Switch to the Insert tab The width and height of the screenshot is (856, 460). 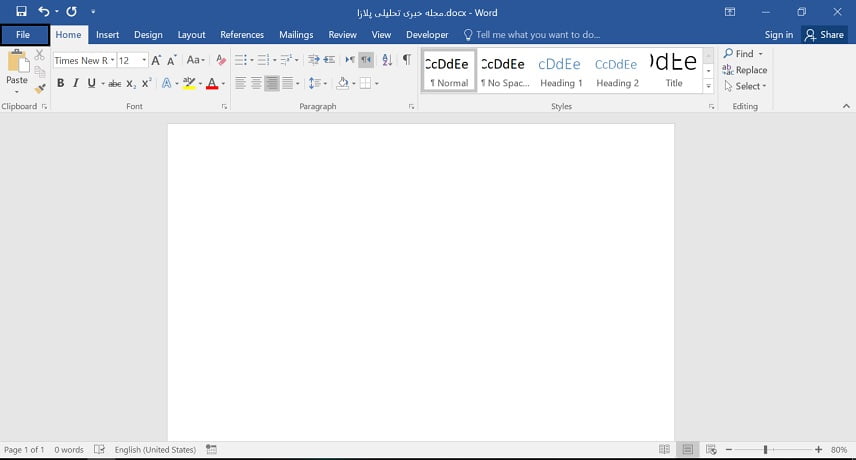(x=108, y=34)
